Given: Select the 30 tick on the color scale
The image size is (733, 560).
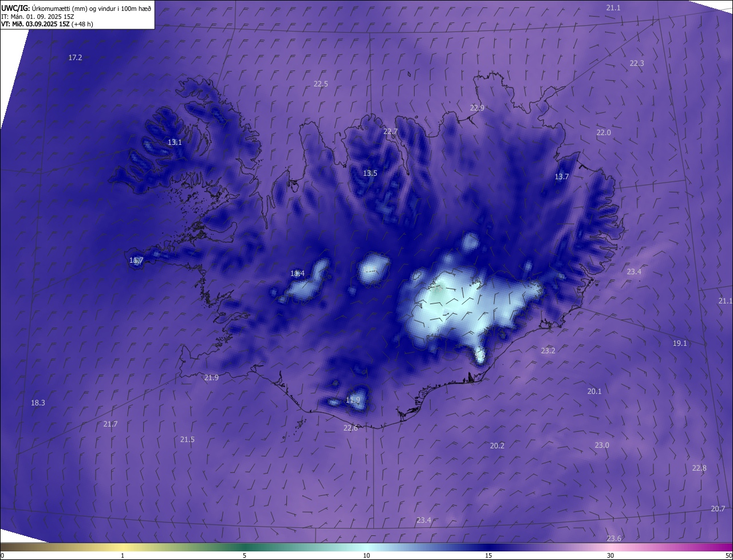Looking at the screenshot, I should click(x=610, y=555).
